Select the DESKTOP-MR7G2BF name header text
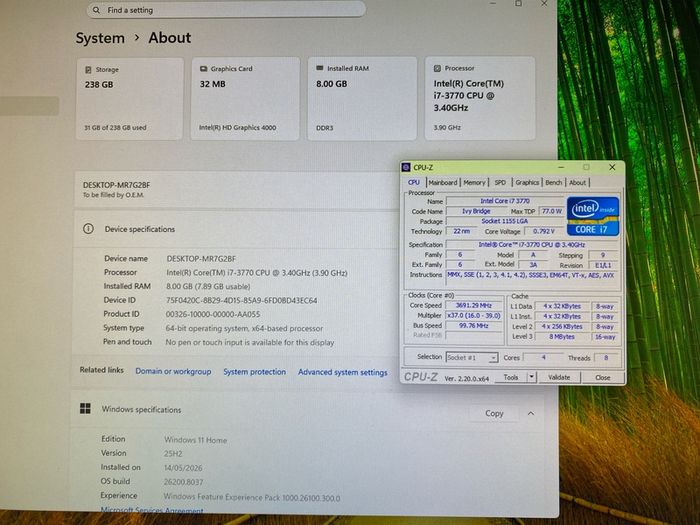The height and width of the screenshot is (525, 700). (117, 185)
